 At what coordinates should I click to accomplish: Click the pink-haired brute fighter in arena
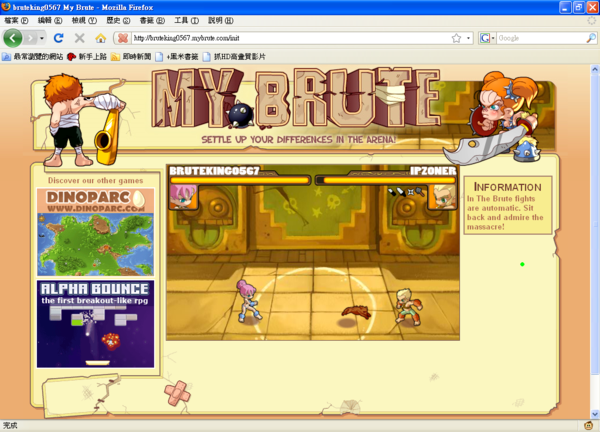[248, 300]
